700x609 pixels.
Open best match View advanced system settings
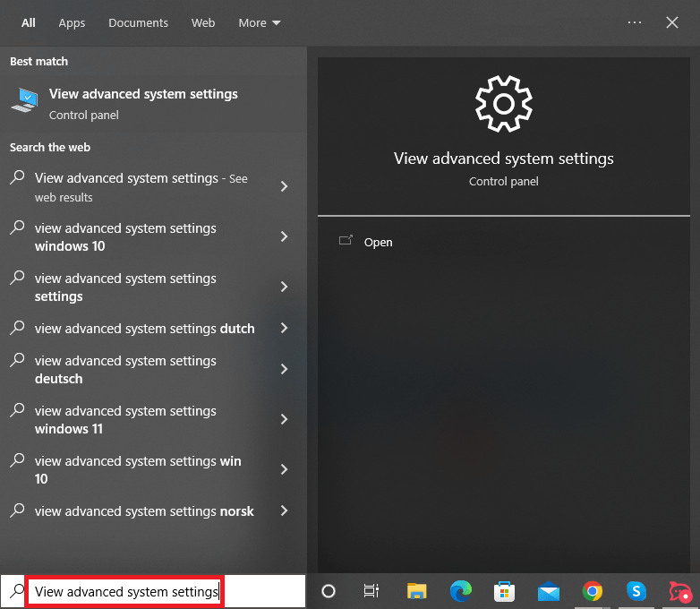(x=143, y=103)
